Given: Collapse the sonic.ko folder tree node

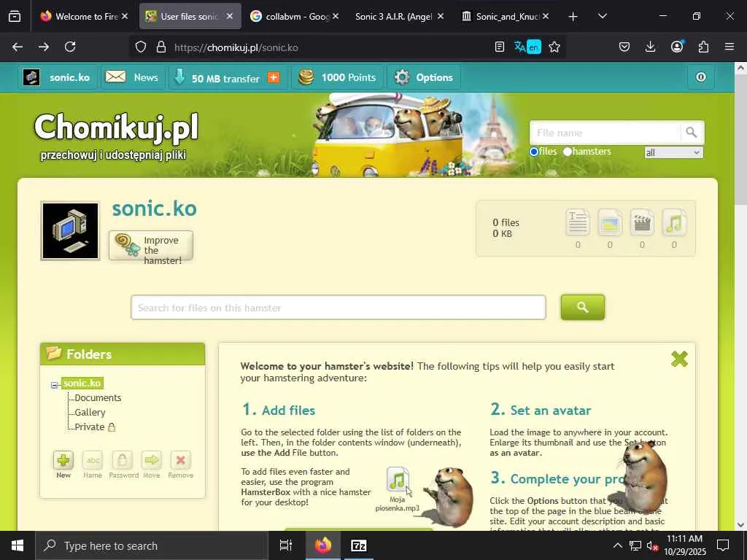Looking at the screenshot, I should (x=54, y=385).
